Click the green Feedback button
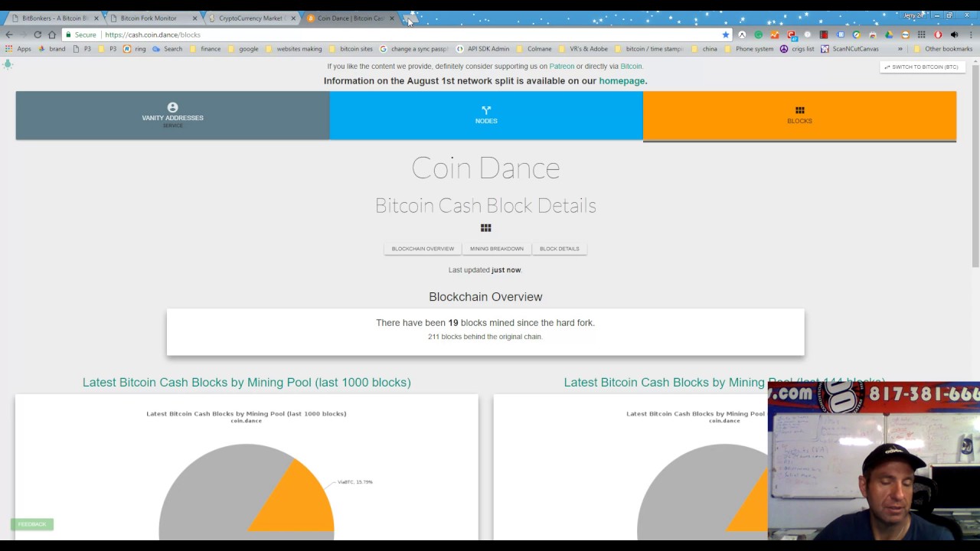 pyautogui.click(x=32, y=524)
